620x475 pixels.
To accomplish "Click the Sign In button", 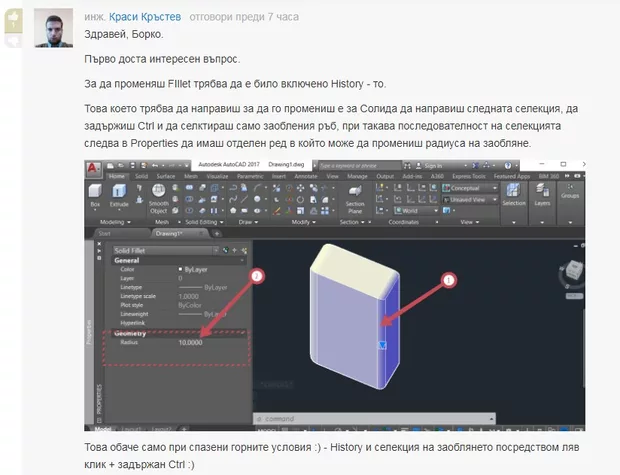I will point(432,165).
